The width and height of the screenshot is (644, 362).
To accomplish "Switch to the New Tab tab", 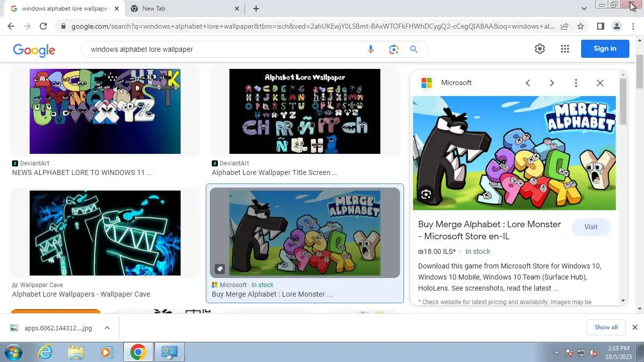I will coord(185,9).
